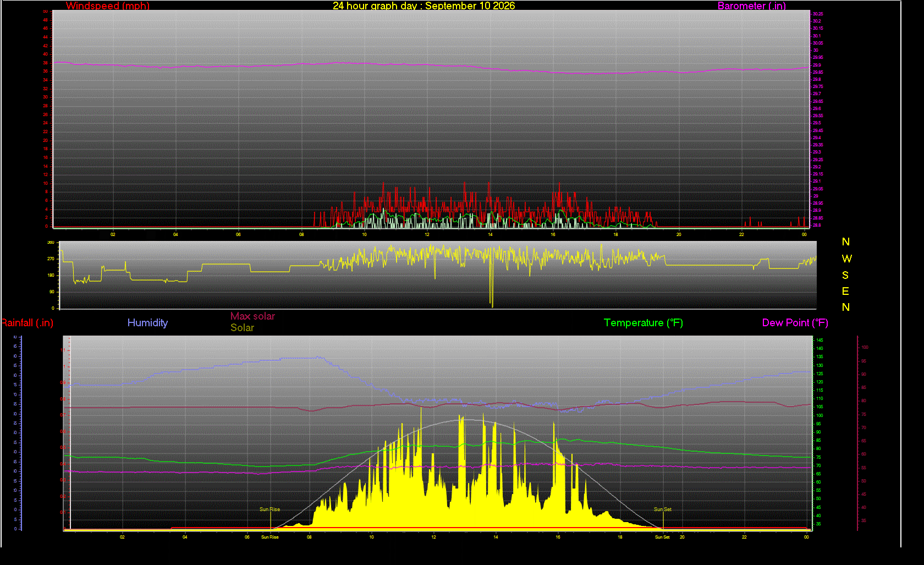Click the 90 tick on wind direction axis
This screenshot has height=565, width=924.
tap(52, 292)
